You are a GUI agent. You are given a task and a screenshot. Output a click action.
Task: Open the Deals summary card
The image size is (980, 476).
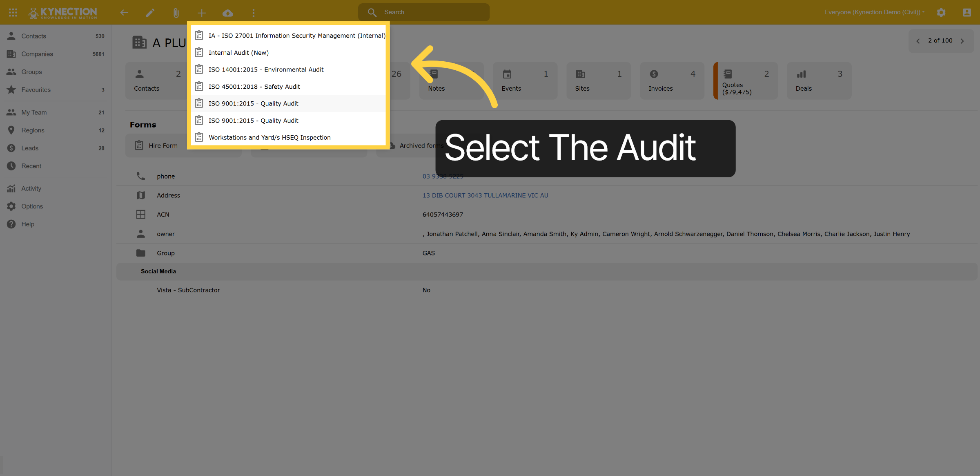point(819,80)
